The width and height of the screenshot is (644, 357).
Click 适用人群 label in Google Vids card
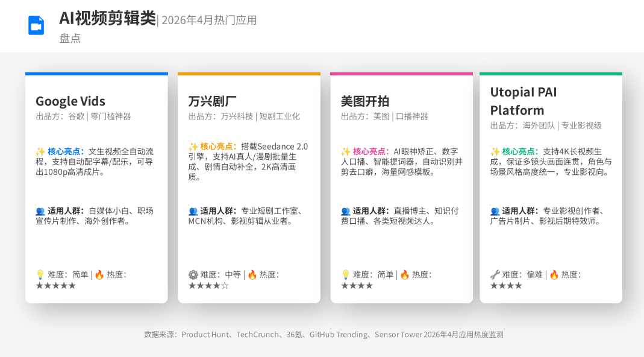pos(65,211)
